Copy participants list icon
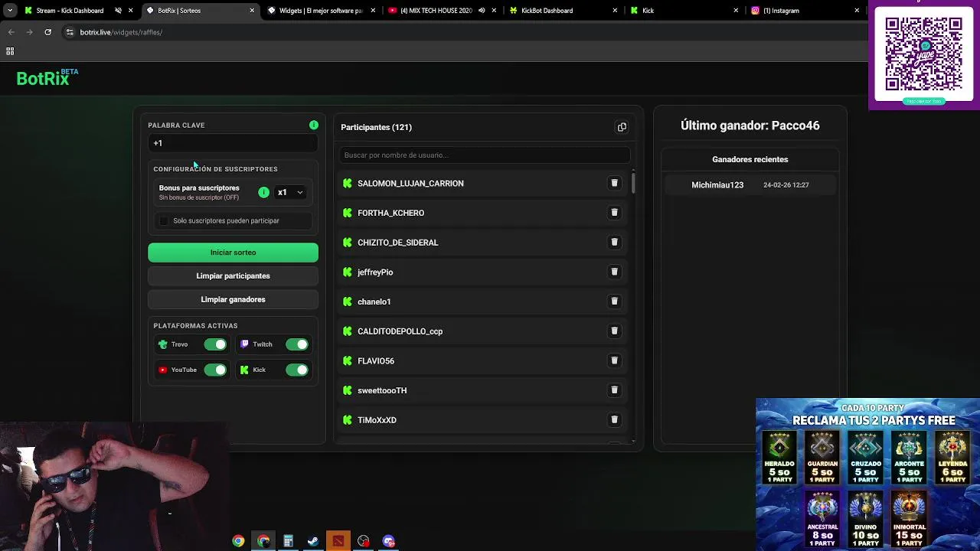The width and height of the screenshot is (980, 551). [622, 127]
